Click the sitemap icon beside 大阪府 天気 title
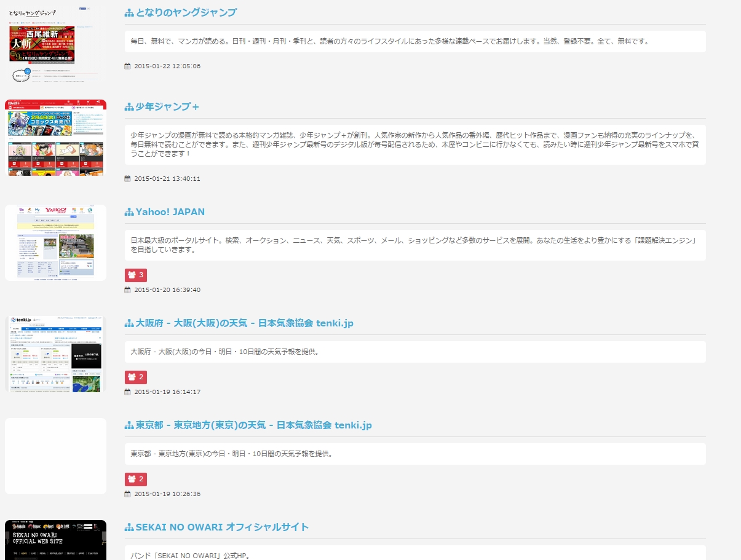 (129, 323)
